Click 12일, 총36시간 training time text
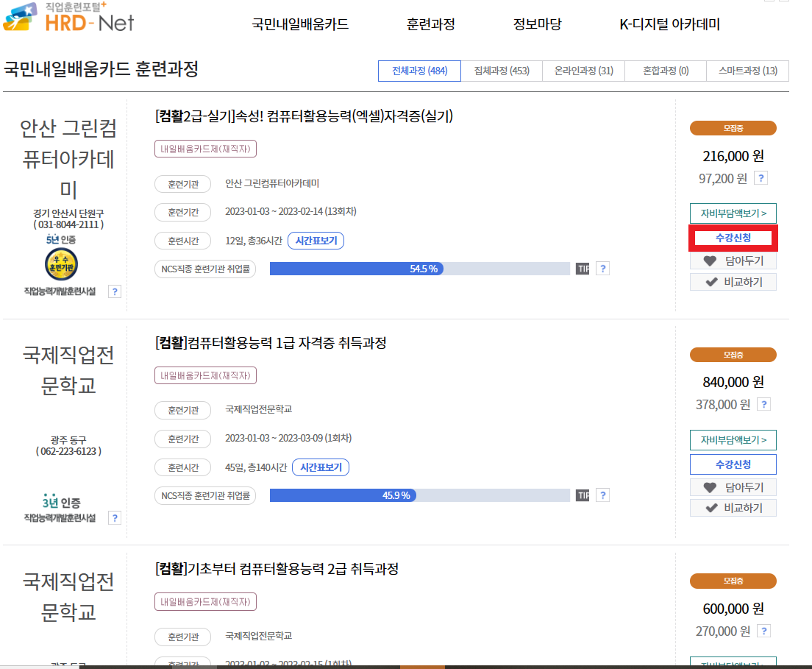Viewport: 812px width, 669px height. pos(254,241)
